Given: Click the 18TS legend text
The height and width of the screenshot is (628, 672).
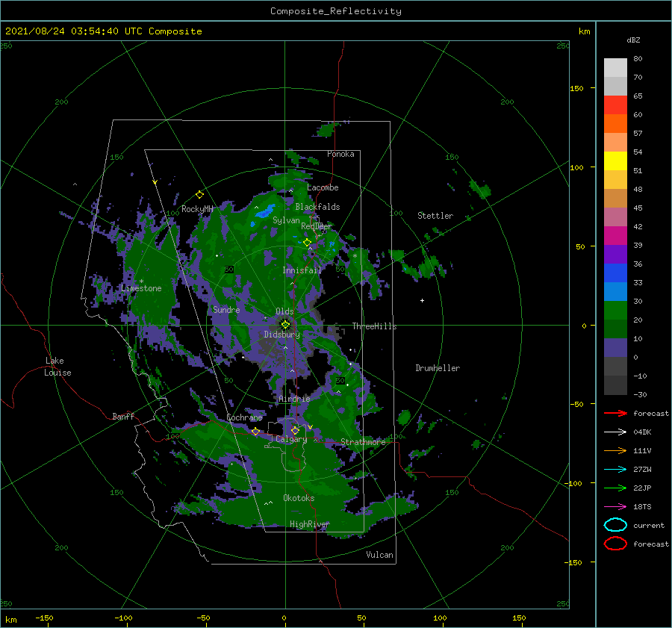Looking at the screenshot, I should 642,507.
